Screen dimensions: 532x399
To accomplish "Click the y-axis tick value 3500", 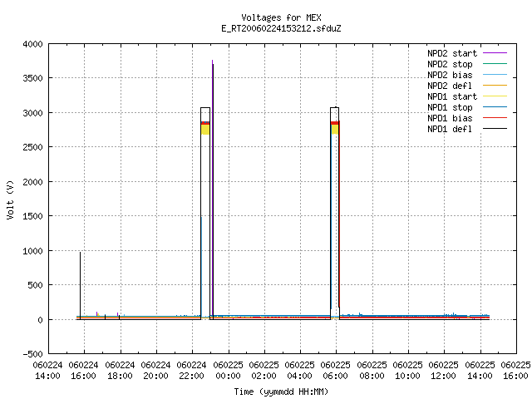I will tap(32, 78).
